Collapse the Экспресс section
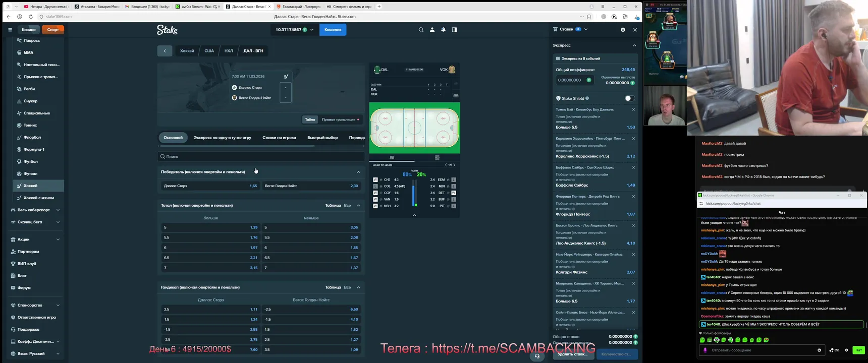 634,45
